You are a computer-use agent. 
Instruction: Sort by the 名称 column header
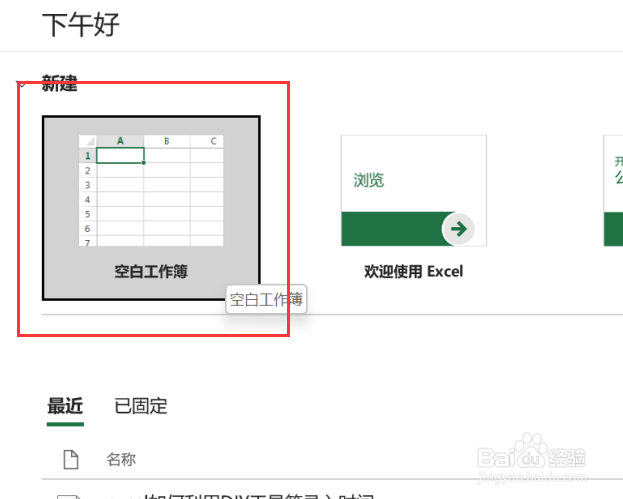click(121, 460)
